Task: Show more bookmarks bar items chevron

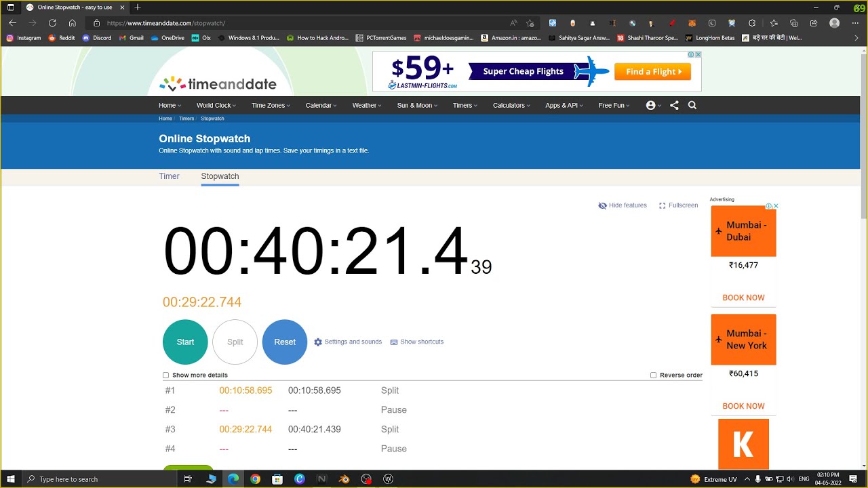Action: (856, 38)
